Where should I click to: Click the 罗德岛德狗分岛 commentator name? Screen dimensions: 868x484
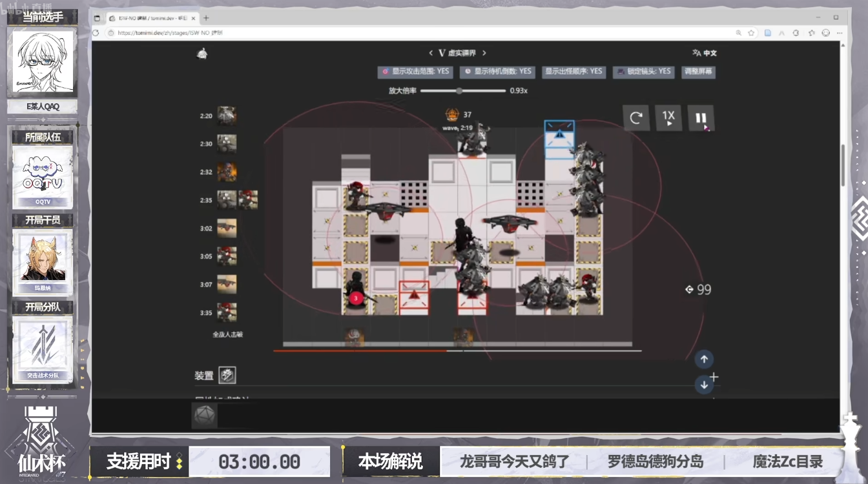point(656,462)
